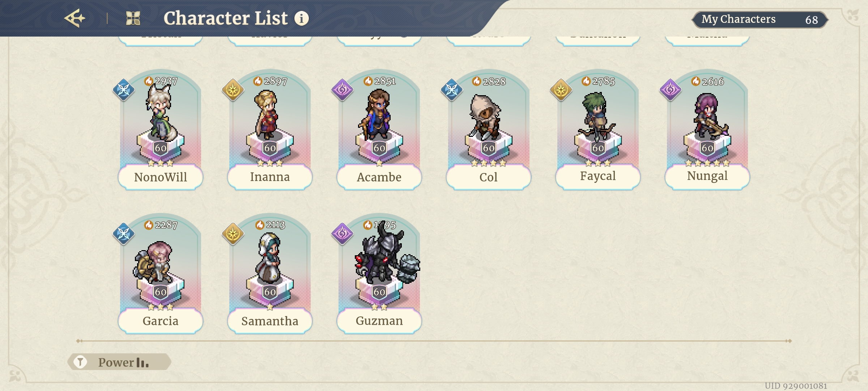Screen dimensions: 868x391
Task: Click the Nungal name label
Action: (707, 176)
